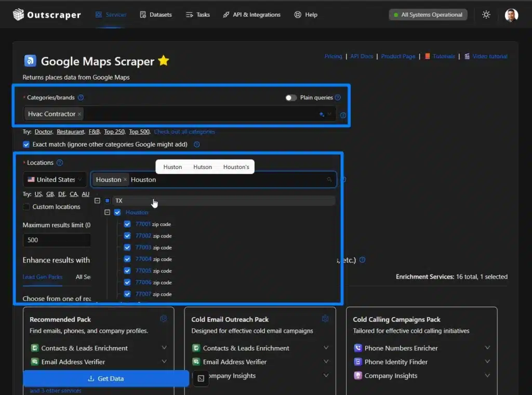Open the API Docs link
The height and width of the screenshot is (395, 532).
coord(362,56)
